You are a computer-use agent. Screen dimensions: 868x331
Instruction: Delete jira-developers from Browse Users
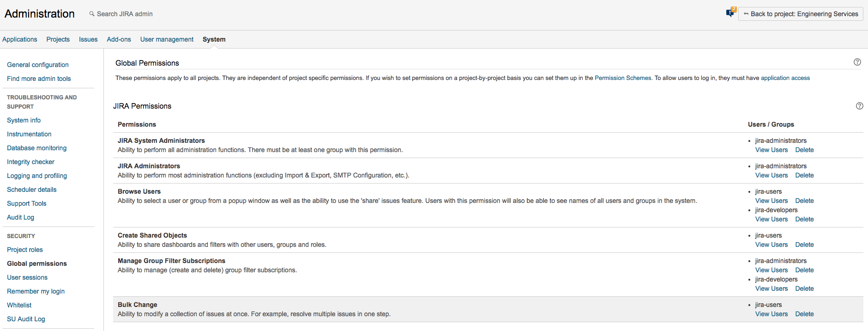(804, 219)
